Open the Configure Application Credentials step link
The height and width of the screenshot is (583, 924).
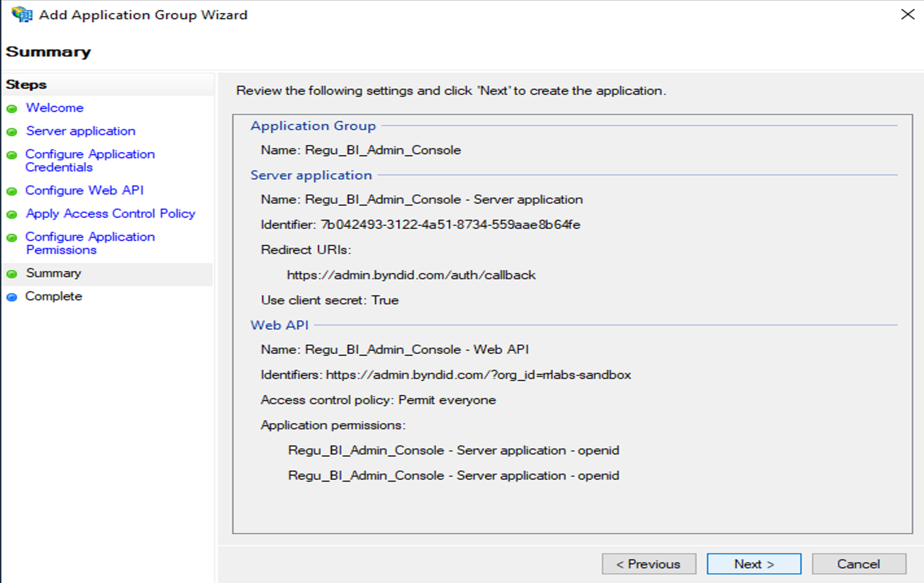(x=90, y=161)
